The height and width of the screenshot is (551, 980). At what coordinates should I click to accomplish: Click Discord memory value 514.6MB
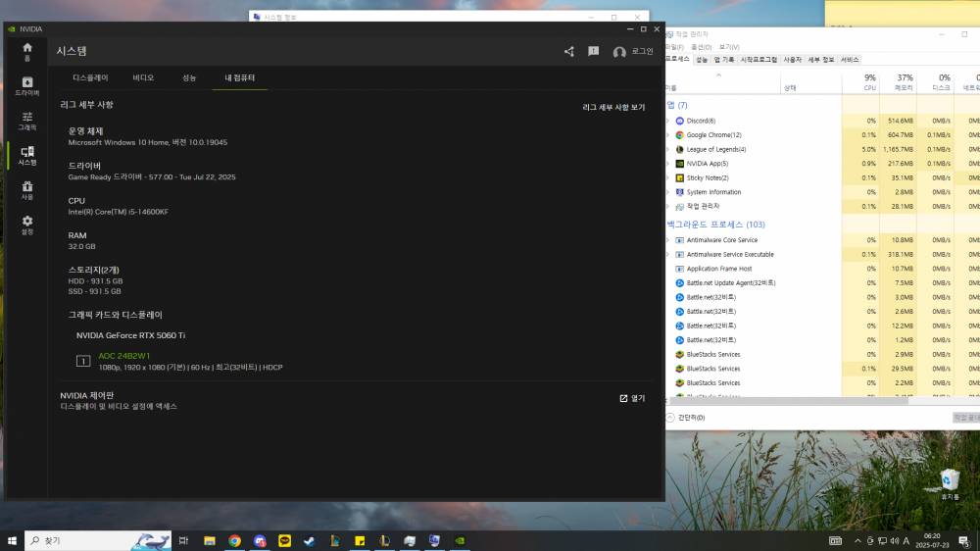coord(900,121)
